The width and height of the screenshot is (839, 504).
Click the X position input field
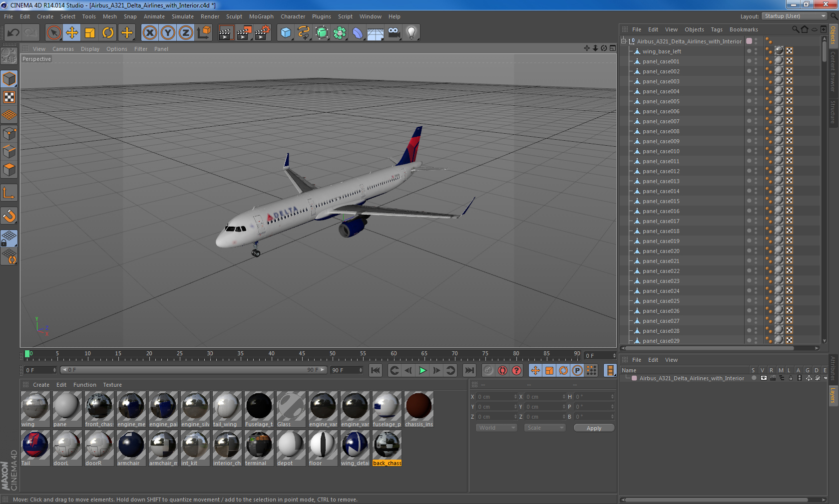click(x=497, y=397)
